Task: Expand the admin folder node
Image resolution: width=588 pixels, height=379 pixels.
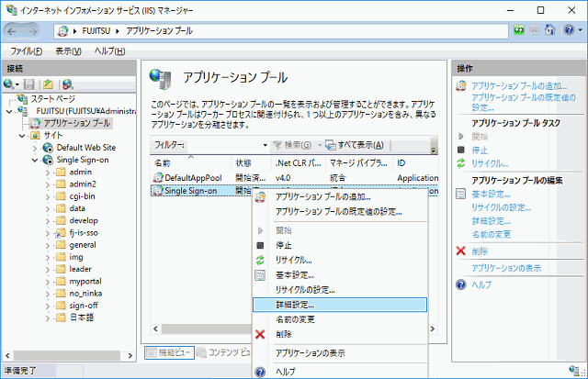Action: (x=48, y=173)
